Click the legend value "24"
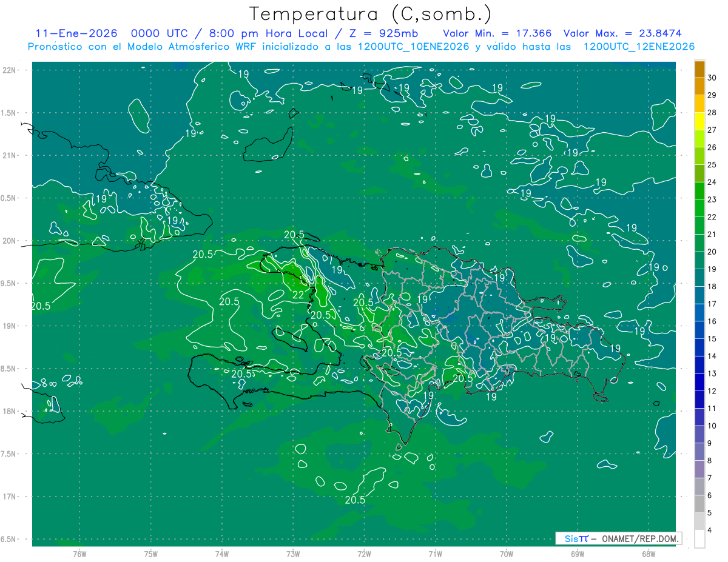This screenshot has width=728, height=562. pyautogui.click(x=712, y=182)
